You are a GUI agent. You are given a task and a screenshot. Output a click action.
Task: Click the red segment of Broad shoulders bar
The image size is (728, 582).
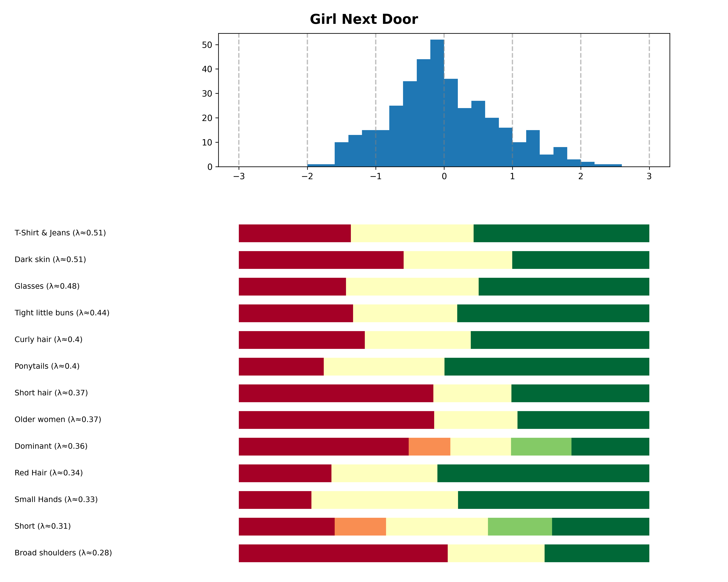(343, 553)
